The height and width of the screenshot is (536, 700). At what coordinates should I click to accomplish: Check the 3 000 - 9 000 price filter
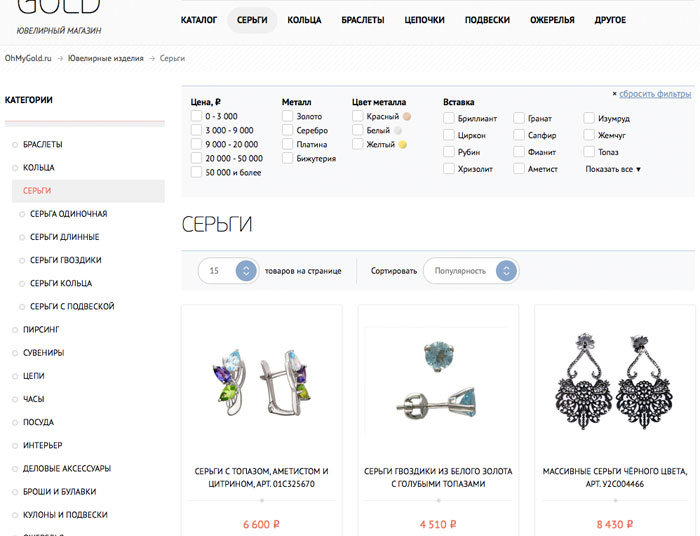click(196, 130)
